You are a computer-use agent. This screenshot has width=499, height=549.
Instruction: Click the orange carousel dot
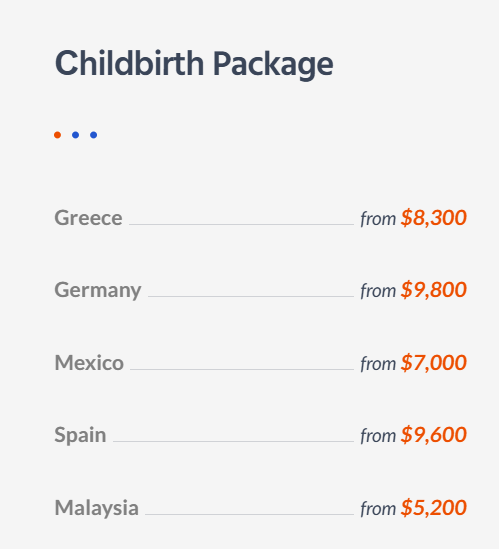[x=57, y=135]
